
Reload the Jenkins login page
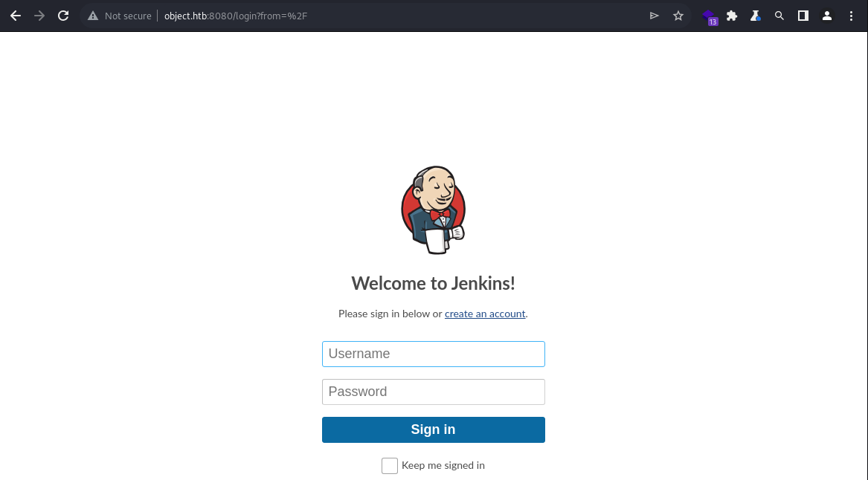63,16
